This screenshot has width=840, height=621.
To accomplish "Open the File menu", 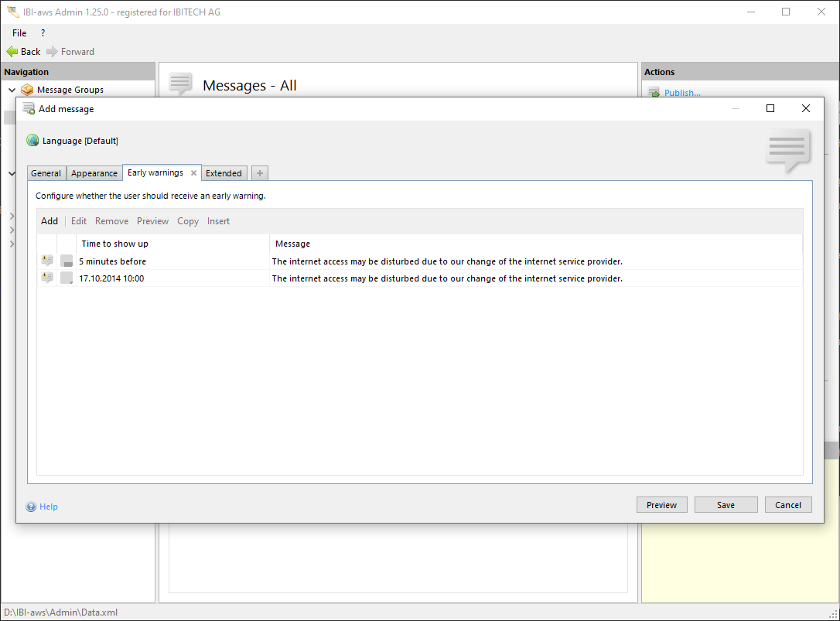I will tap(19, 33).
